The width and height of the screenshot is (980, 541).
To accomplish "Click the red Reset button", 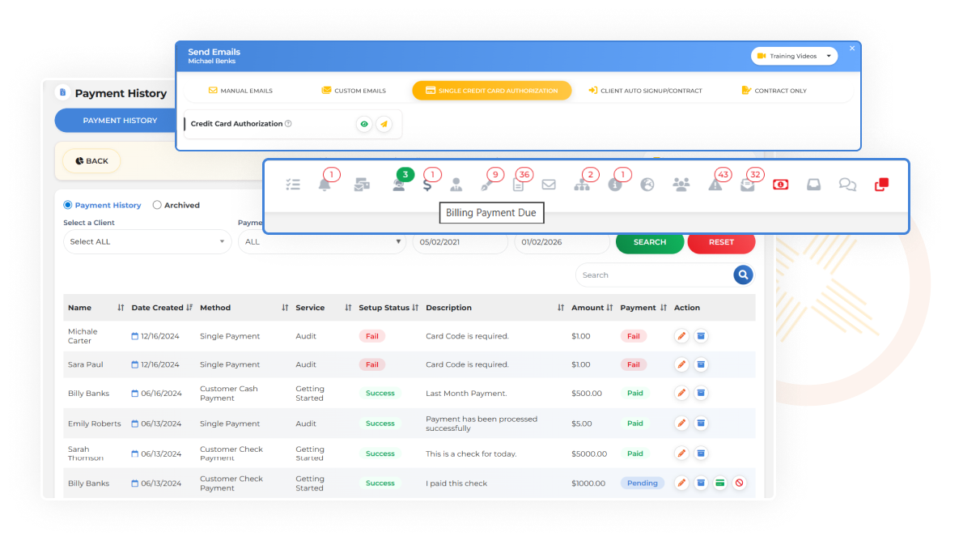I will 721,241.
